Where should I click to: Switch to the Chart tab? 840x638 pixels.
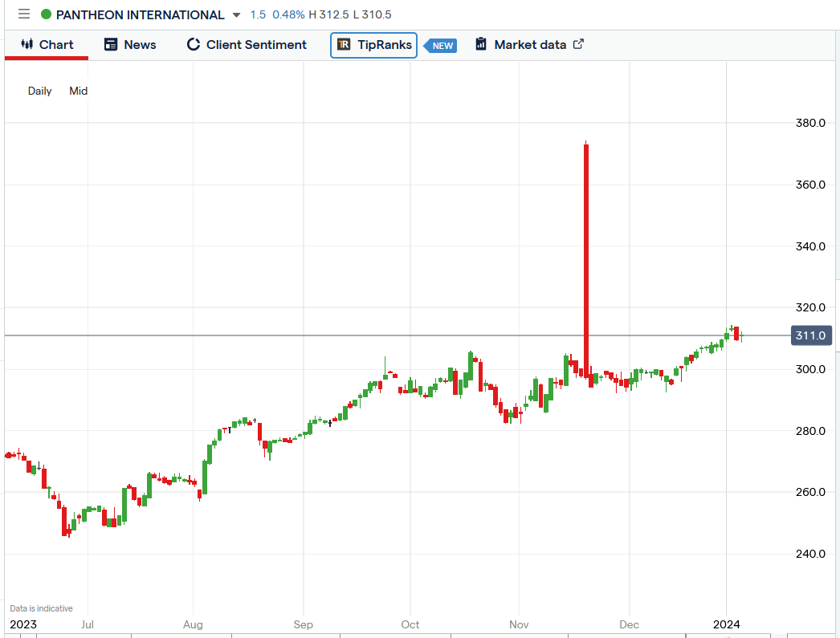(x=47, y=45)
